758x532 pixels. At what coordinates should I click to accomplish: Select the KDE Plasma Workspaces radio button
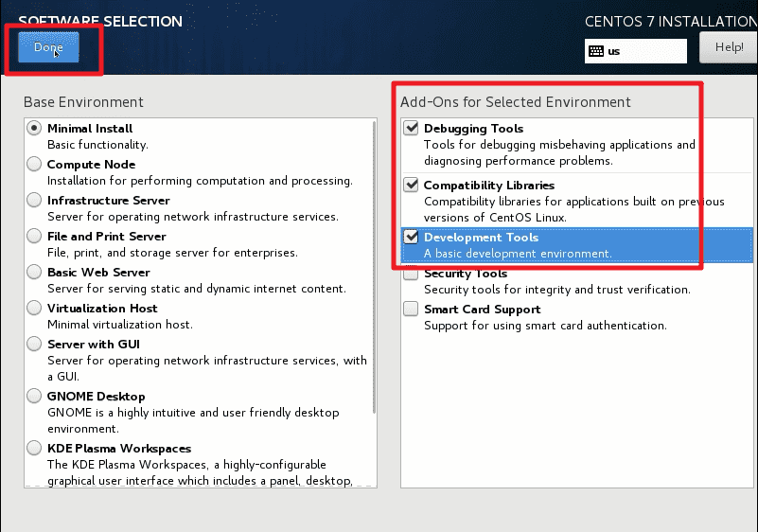click(34, 448)
